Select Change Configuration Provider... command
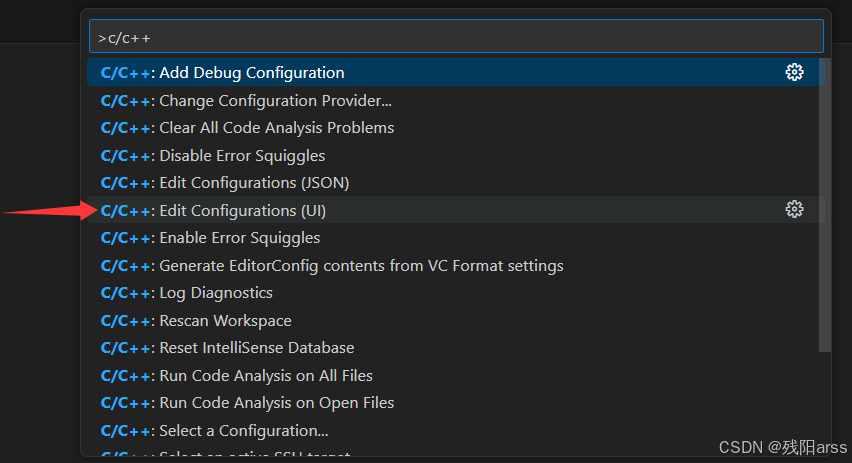Image resolution: width=852 pixels, height=463 pixels. point(455,101)
